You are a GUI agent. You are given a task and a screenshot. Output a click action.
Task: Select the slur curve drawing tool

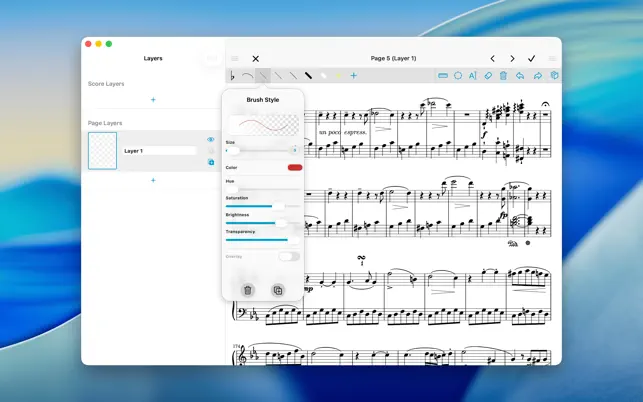click(247, 75)
